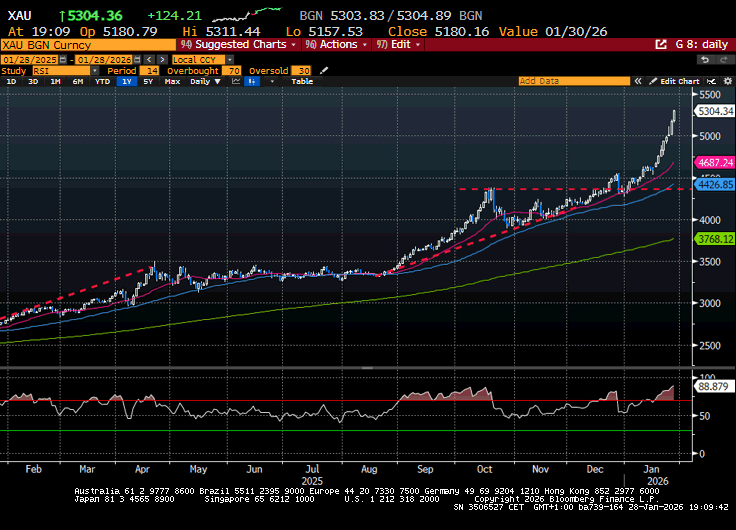The width and height of the screenshot is (736, 530).
Task: Switch to Table view
Action: point(301,81)
